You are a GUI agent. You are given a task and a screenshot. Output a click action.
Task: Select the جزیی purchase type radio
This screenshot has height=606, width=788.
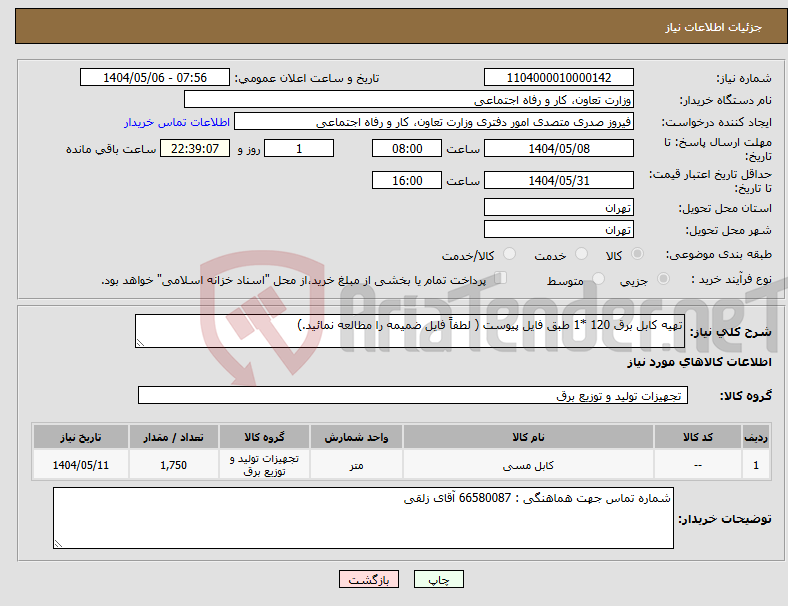point(663,279)
